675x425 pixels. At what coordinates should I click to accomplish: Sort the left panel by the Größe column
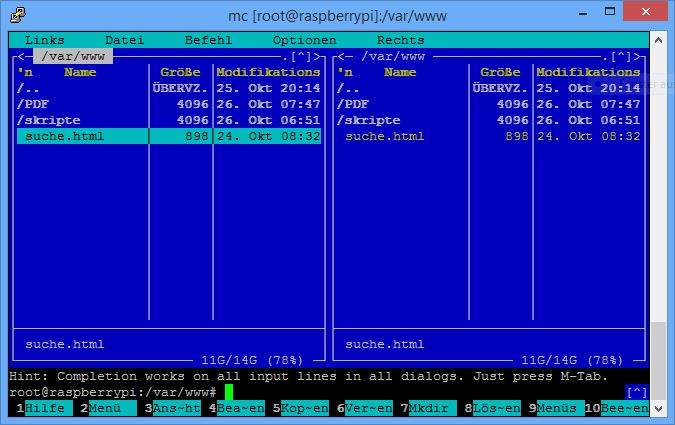click(x=180, y=72)
